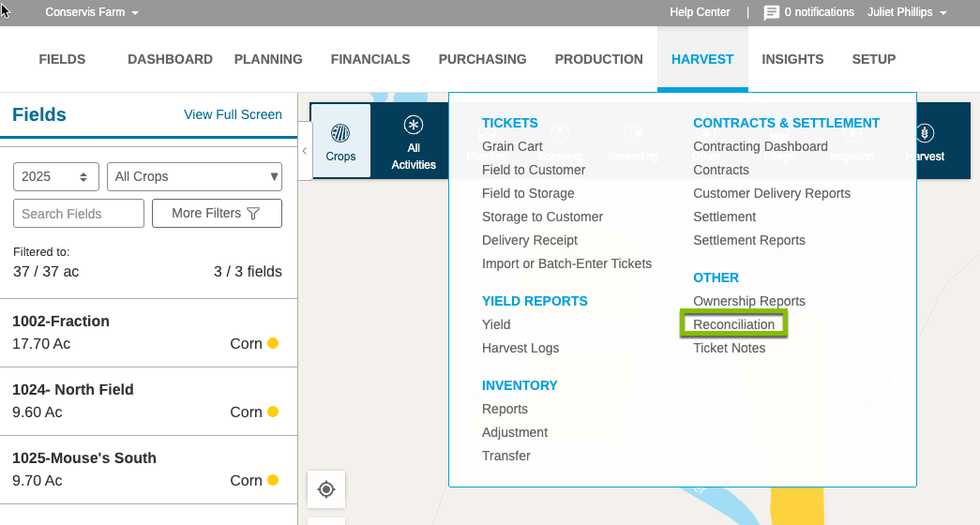The height and width of the screenshot is (525, 980).
Task: Click yellow crop dot for 1002-Fraction
Action: click(273, 343)
